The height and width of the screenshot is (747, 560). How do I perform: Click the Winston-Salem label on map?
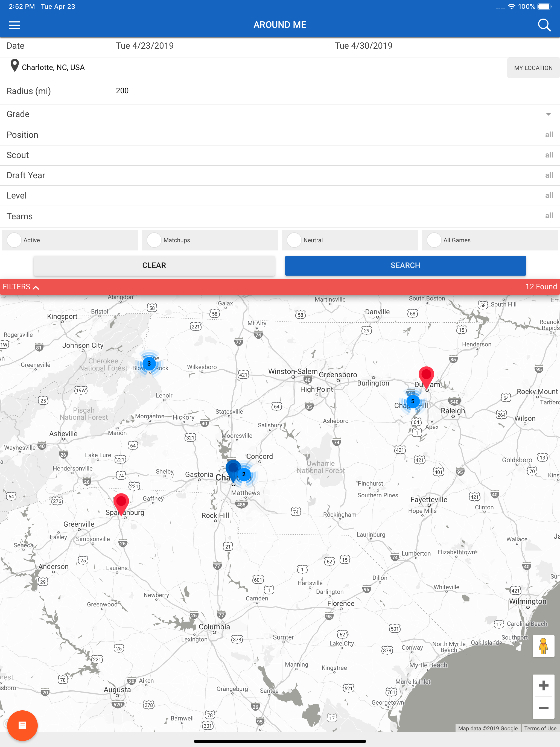pos(293,371)
